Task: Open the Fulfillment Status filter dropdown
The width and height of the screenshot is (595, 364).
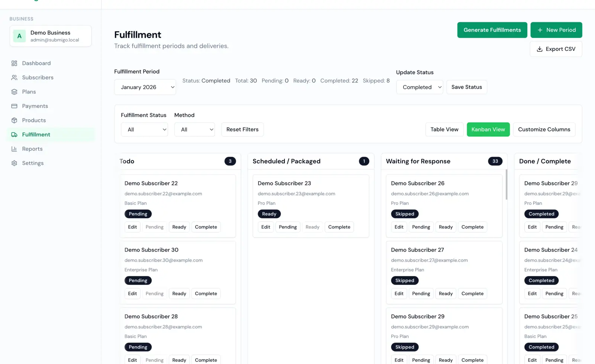Action: tap(144, 129)
